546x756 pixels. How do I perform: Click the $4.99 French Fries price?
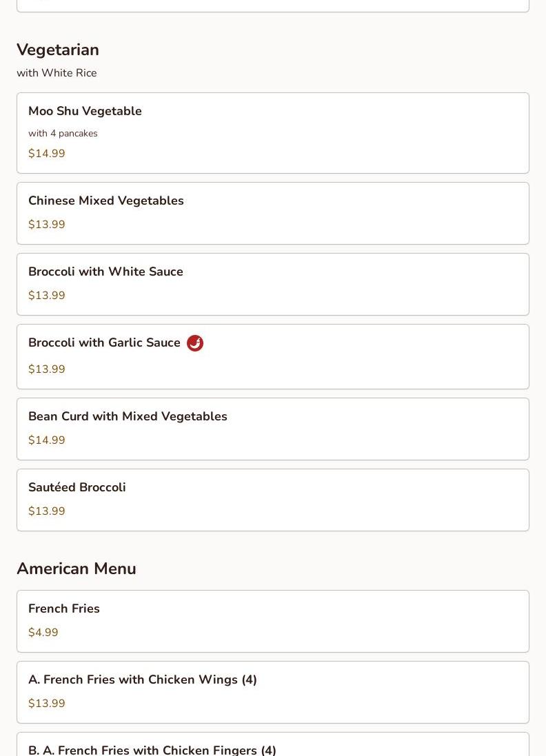(x=43, y=632)
